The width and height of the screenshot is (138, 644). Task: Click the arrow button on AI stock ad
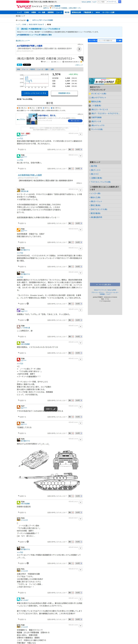point(79,49)
